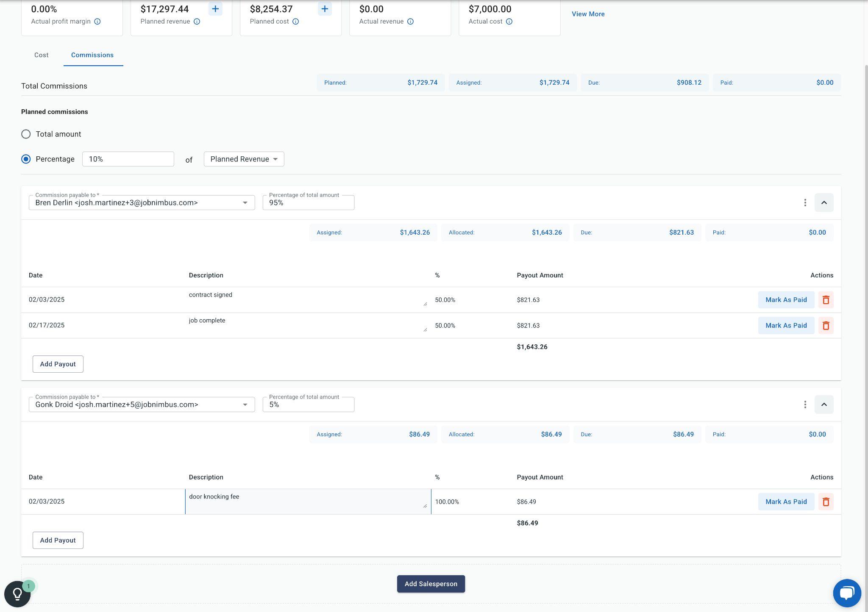Open the lightbulb tips widget

(17, 594)
